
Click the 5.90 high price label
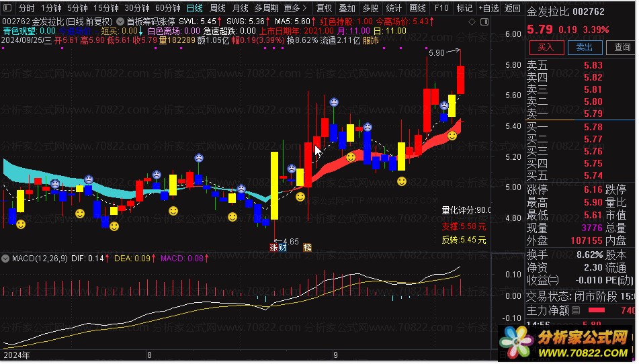tap(437, 53)
